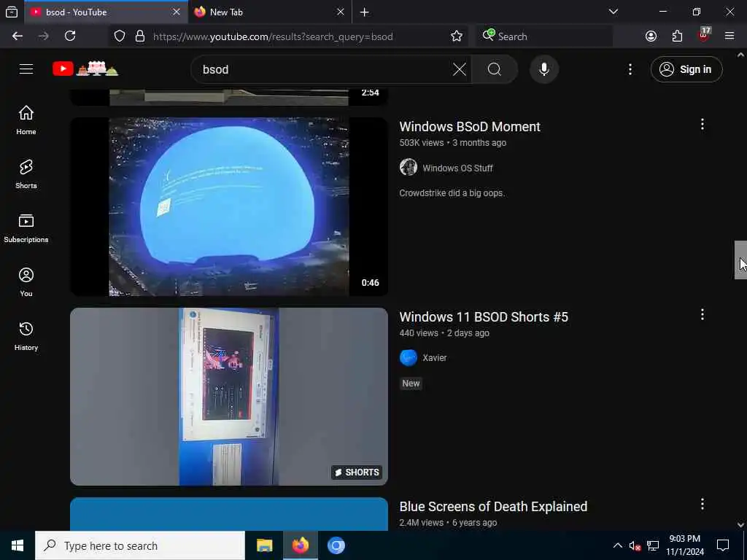
Task: Click the site security padlock icon
Action: (139, 36)
